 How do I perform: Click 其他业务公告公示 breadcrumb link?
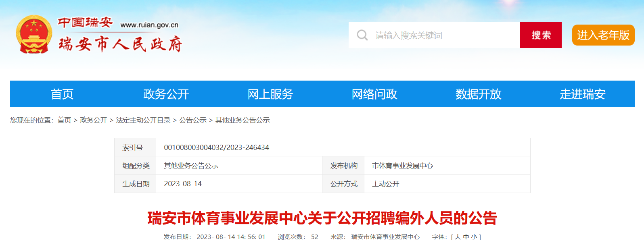pyautogui.click(x=243, y=120)
